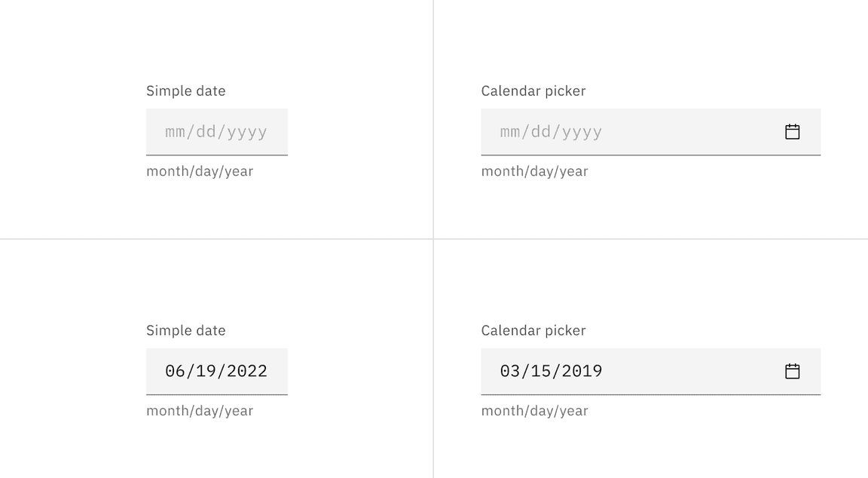
Task: Click the Simple date label in the bottom section
Action: (185, 330)
